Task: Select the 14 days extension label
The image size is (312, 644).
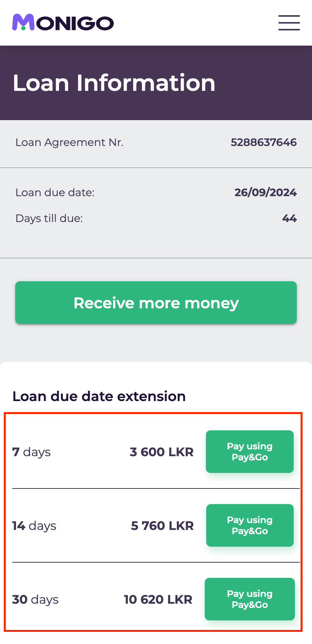Action: 34,526
